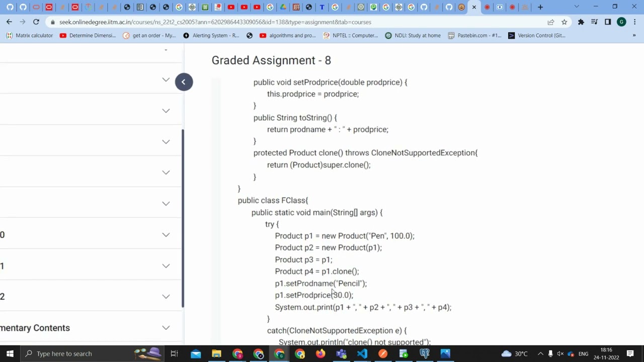Expand the Supplementary Contents section
The image size is (644, 362).
(x=91, y=328)
